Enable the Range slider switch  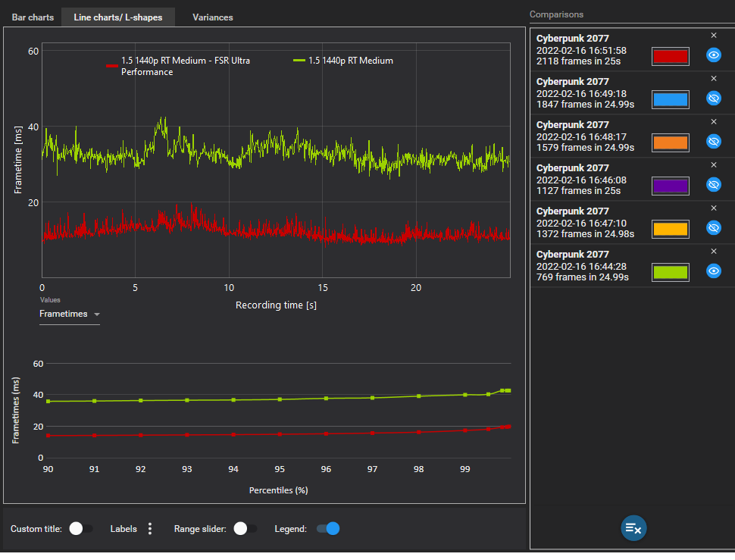click(246, 529)
